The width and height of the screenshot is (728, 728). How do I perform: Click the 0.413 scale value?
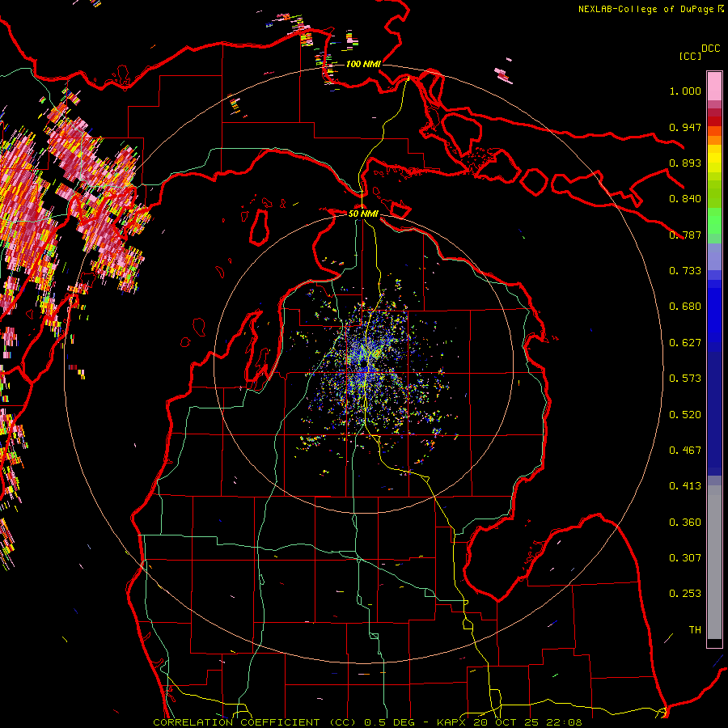click(x=685, y=486)
